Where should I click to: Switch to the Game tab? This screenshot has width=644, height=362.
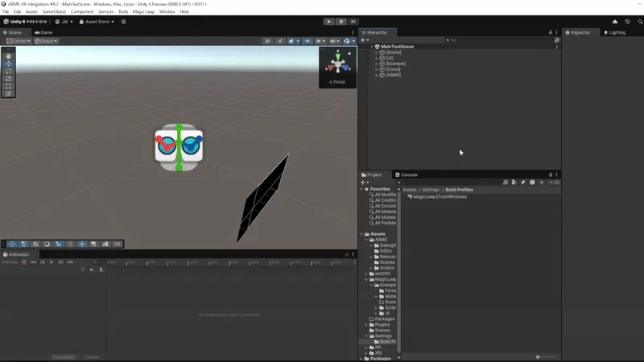coord(43,32)
